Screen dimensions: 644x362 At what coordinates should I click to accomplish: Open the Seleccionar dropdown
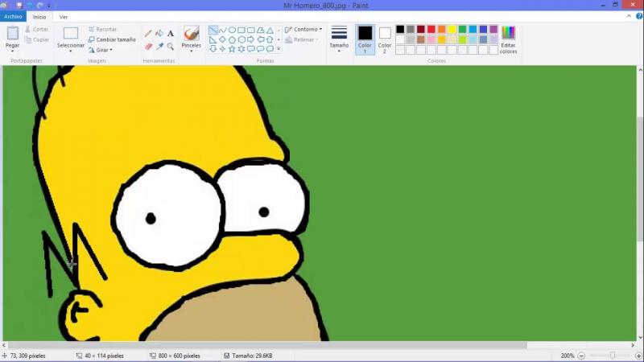tap(70, 51)
